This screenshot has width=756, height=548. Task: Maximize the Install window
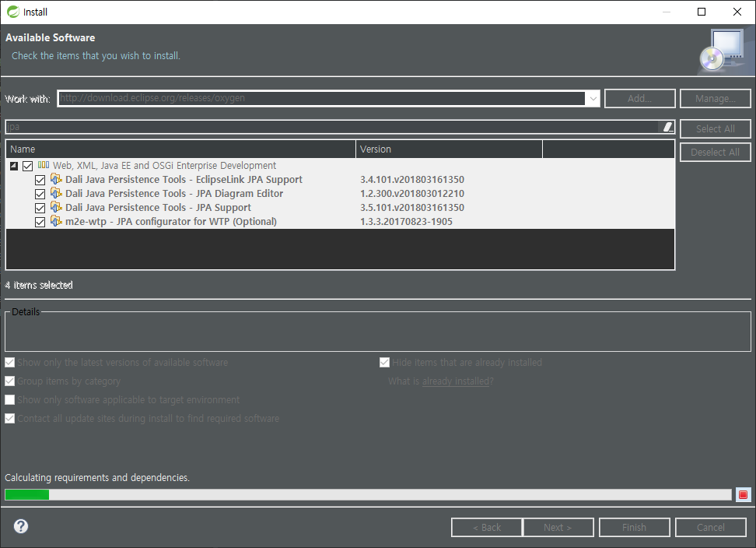click(x=702, y=12)
